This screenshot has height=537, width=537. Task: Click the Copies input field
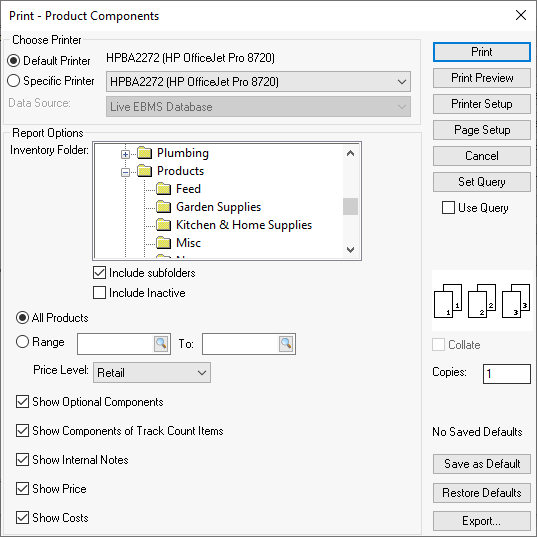[507, 374]
